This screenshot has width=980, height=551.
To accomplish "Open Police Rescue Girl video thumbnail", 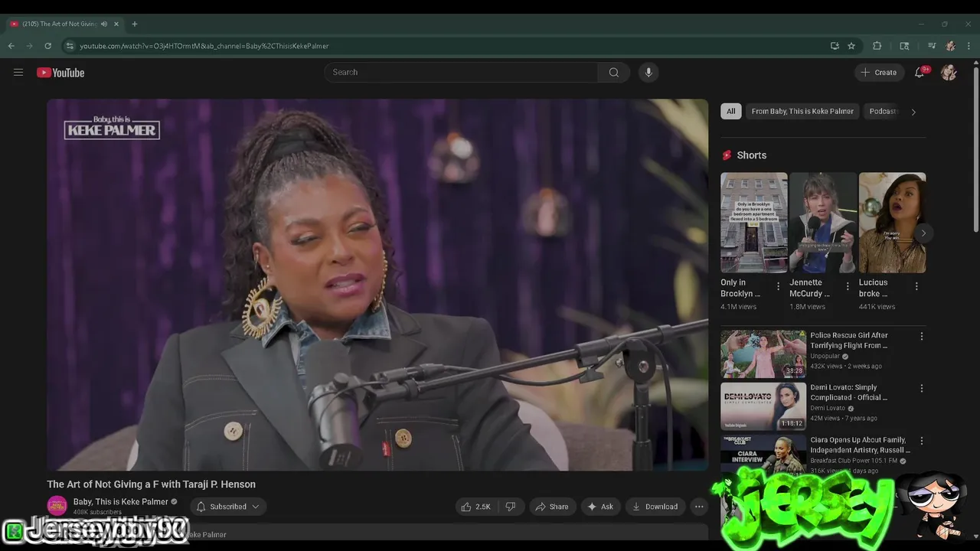I will pyautogui.click(x=763, y=354).
